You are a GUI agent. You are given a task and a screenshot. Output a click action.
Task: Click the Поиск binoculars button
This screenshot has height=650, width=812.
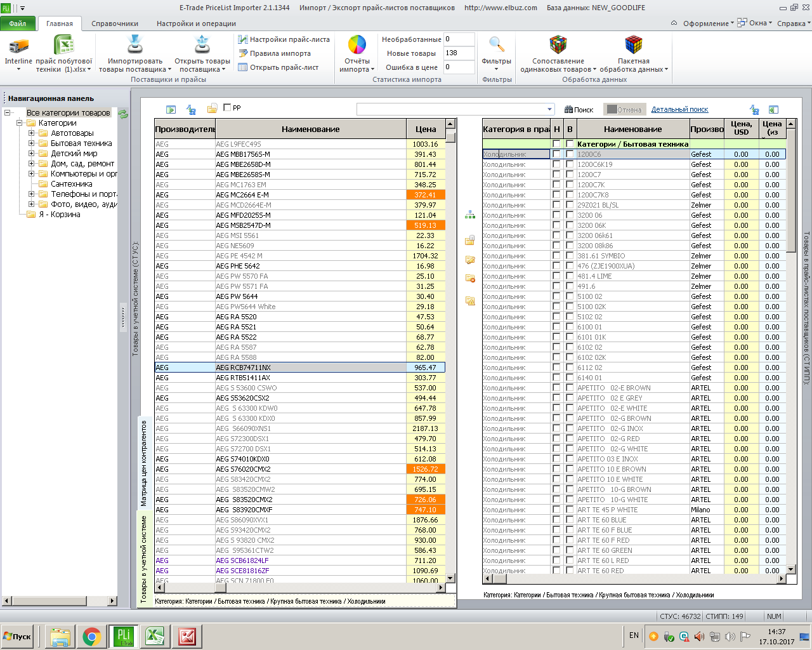point(579,109)
